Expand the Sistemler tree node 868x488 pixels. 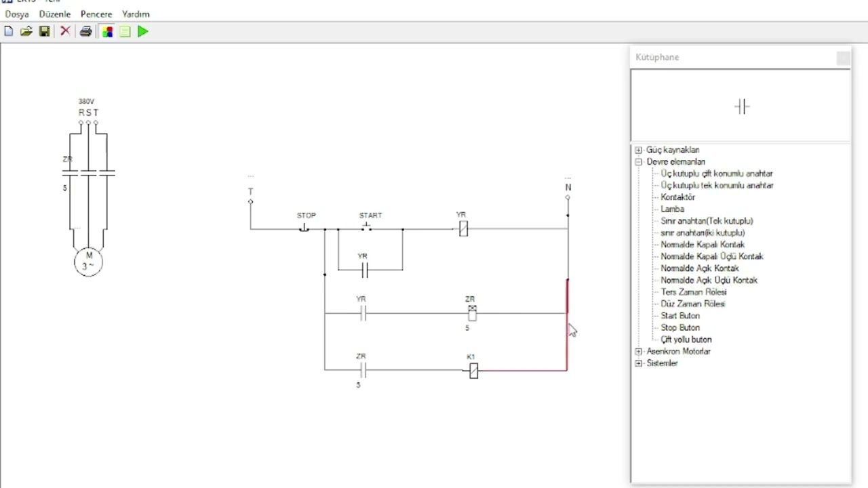tap(638, 363)
